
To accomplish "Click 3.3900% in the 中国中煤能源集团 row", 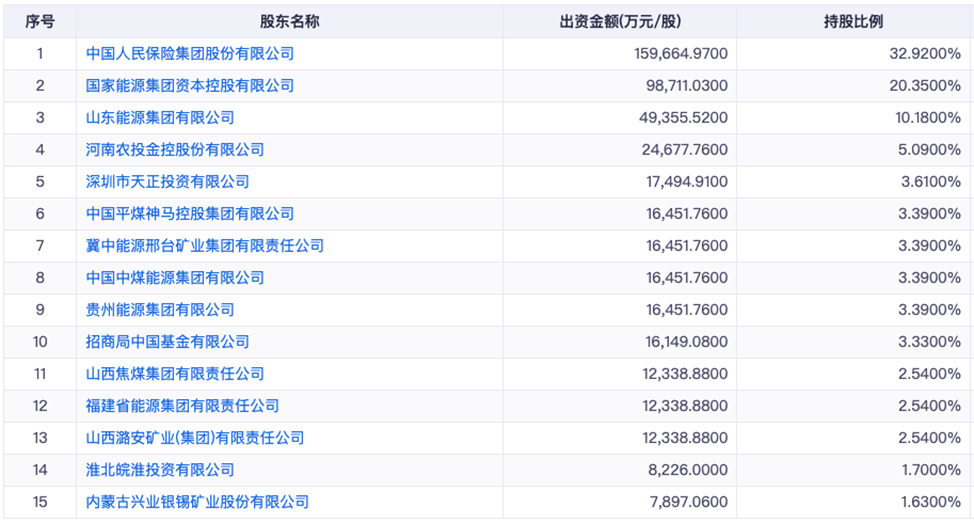I will 930,278.
